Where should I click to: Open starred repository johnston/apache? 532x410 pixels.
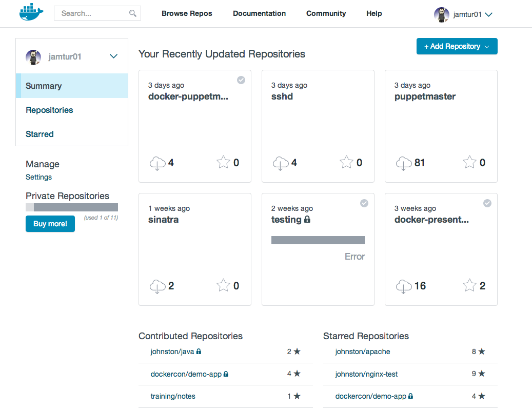363,352
